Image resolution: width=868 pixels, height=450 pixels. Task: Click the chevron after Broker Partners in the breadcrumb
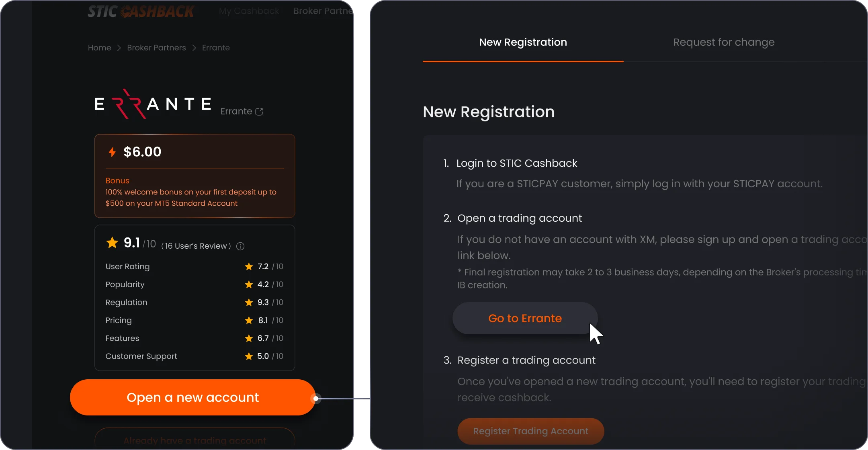point(194,48)
